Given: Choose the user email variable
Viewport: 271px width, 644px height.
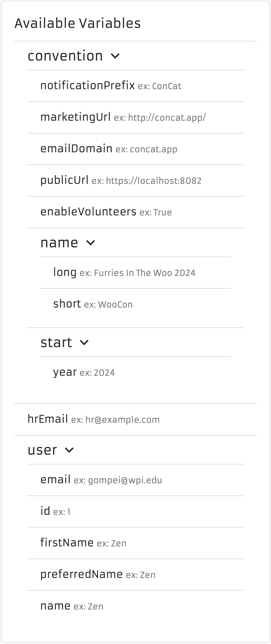Looking at the screenshot, I should (x=55, y=480).
